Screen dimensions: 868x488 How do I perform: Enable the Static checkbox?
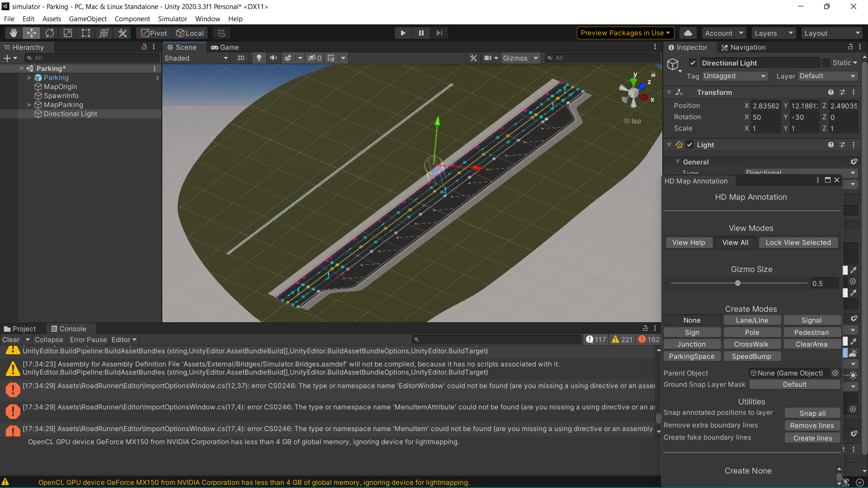pyautogui.click(x=826, y=63)
